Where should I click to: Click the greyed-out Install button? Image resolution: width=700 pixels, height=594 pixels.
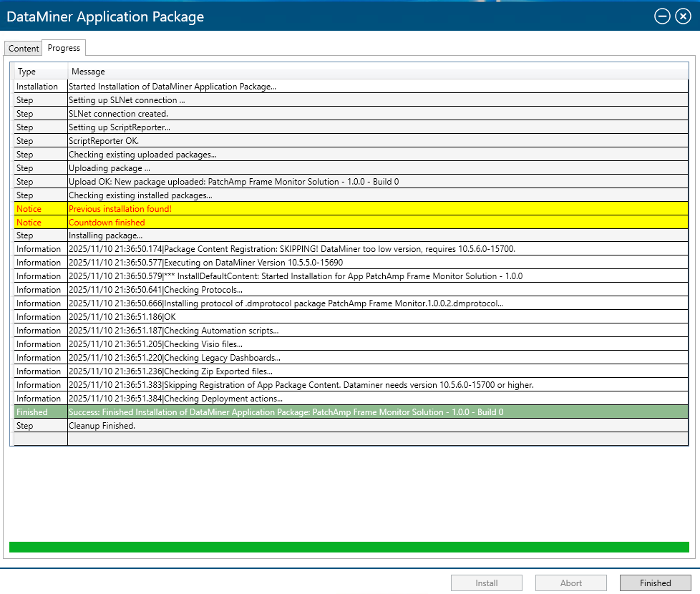coord(487,583)
